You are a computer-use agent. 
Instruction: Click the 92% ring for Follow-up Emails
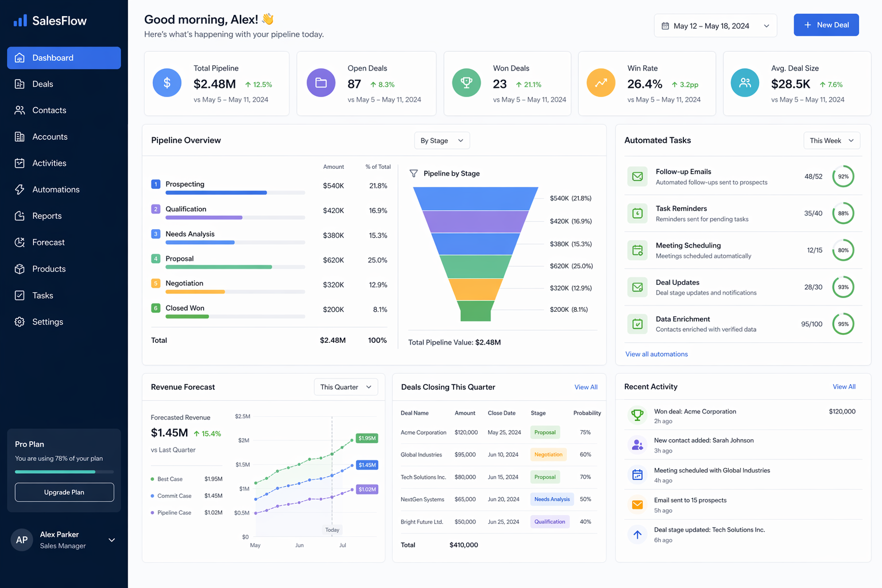tap(843, 176)
